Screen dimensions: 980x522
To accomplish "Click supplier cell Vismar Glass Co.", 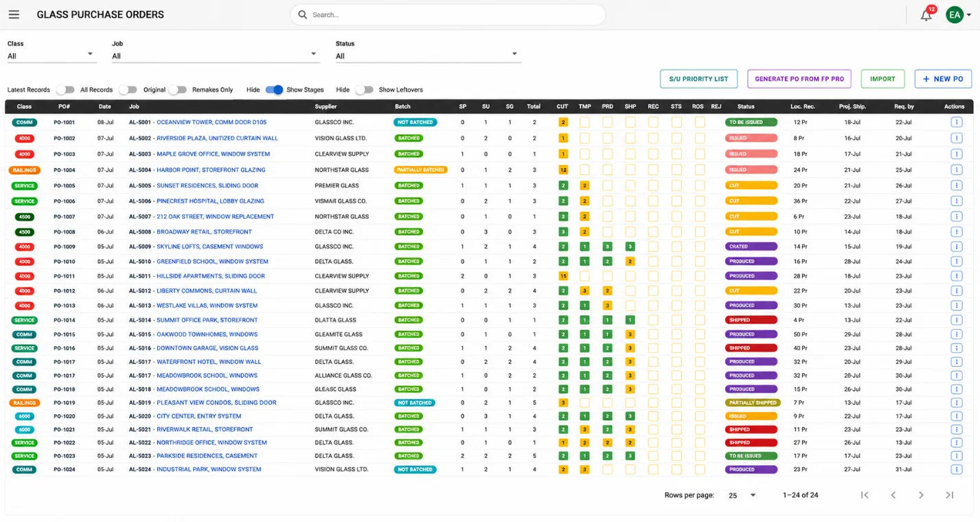I will pos(341,201).
